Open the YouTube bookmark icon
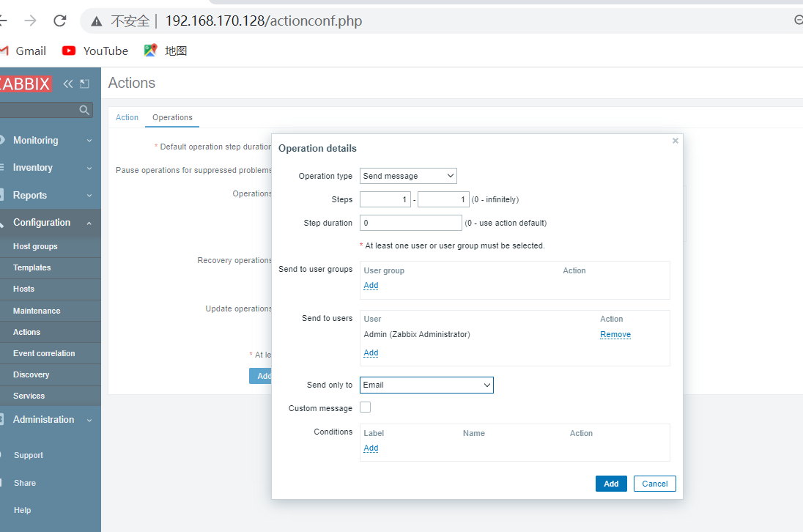The width and height of the screenshot is (803, 532). point(69,51)
